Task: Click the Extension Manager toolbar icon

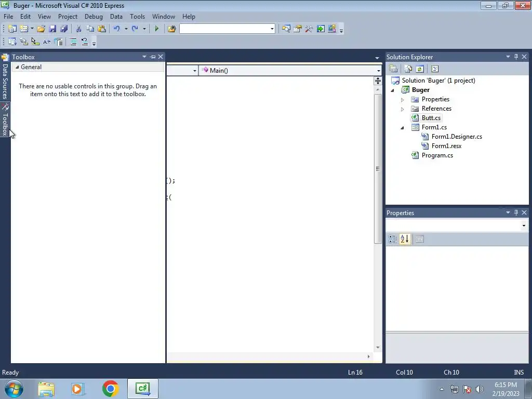Action: [x=332, y=29]
